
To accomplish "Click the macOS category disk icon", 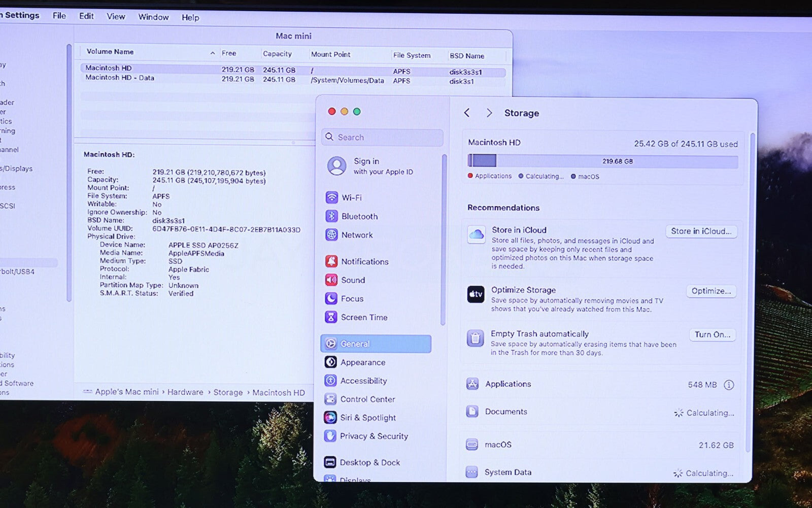I will [x=472, y=445].
